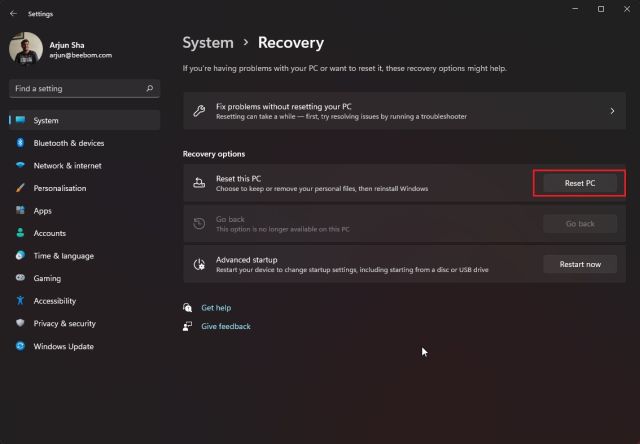This screenshot has height=444, width=640.
Task: Click System in the breadcrumb
Action: click(208, 43)
